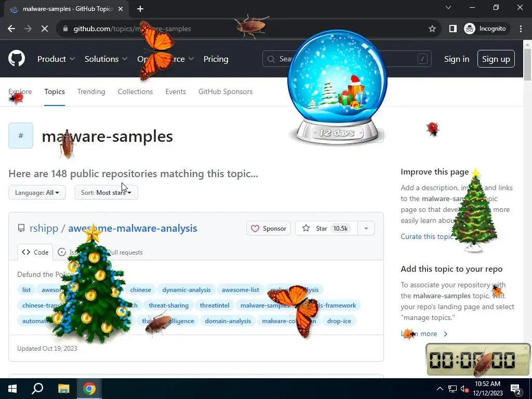View site information via the padlock icon
The image size is (532, 399).
(65, 29)
